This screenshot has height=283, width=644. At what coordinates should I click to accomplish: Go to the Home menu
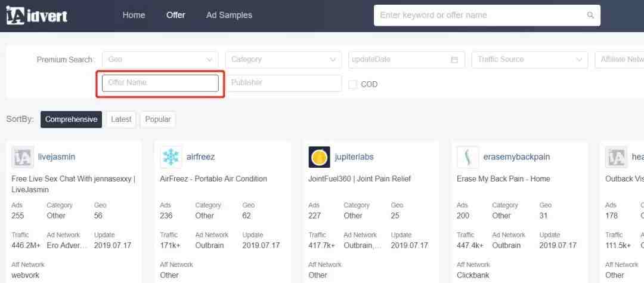click(x=134, y=15)
